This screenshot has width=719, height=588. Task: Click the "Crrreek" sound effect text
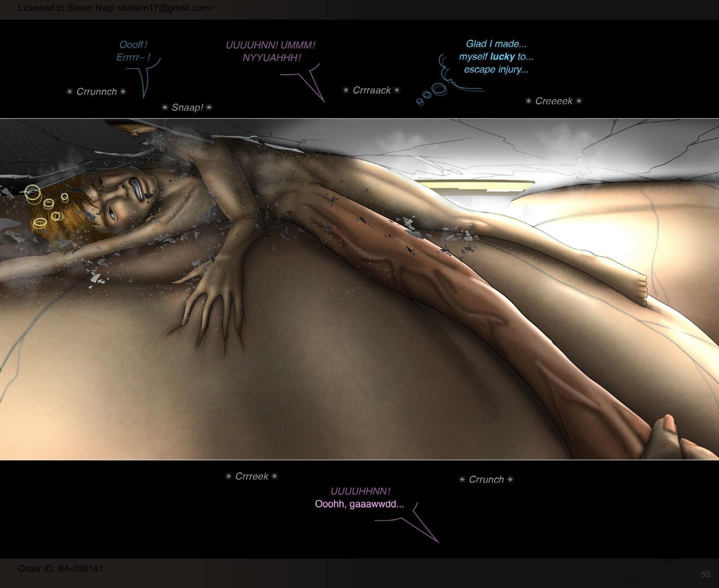[251, 476]
